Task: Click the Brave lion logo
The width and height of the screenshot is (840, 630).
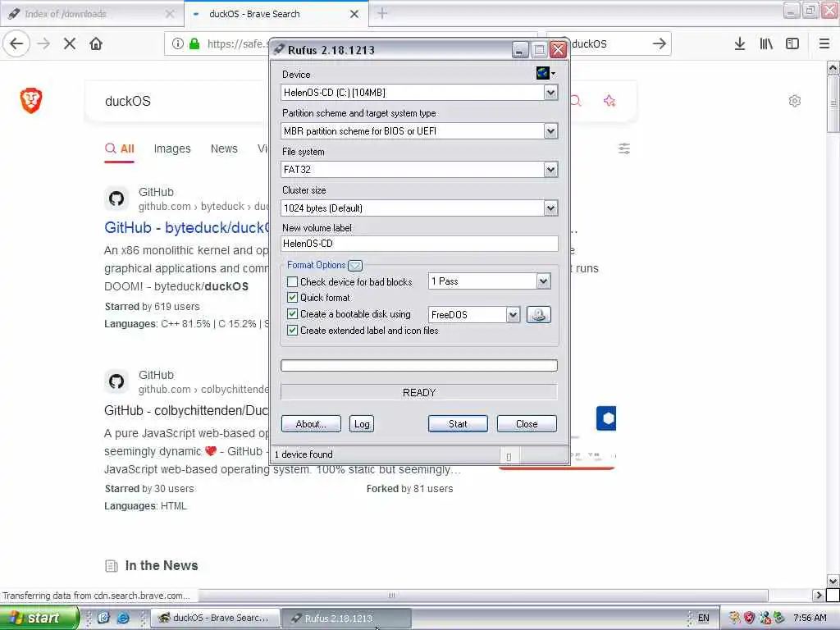Action: pyautogui.click(x=31, y=100)
